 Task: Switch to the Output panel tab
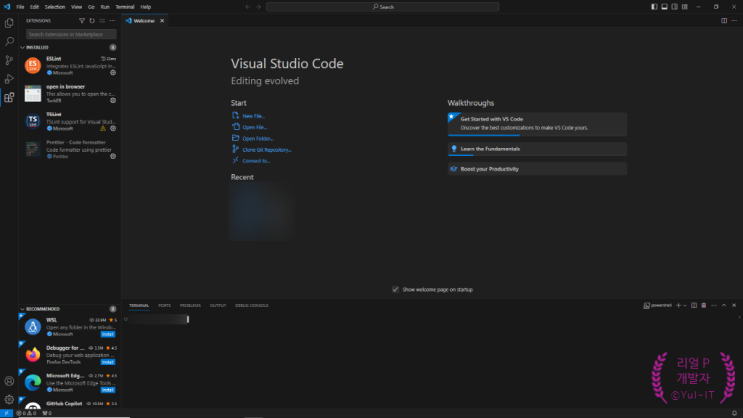point(218,306)
